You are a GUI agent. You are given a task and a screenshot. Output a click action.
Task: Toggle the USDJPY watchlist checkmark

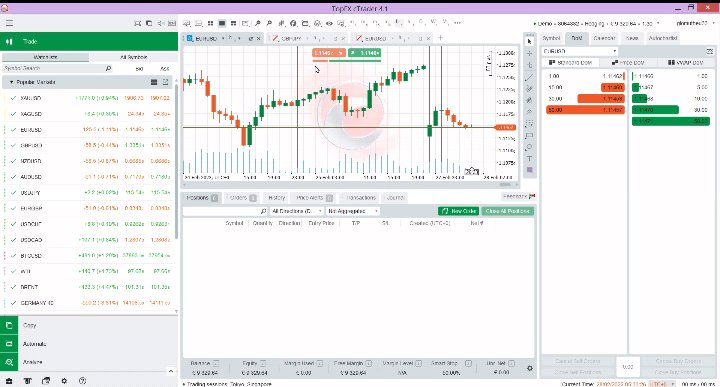pos(13,193)
